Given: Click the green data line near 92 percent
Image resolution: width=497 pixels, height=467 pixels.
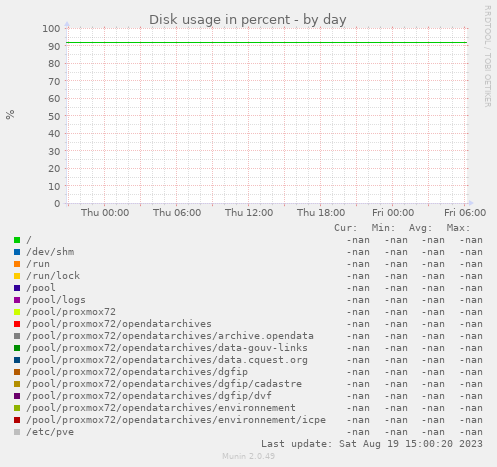Looking at the screenshot, I should point(267,43).
